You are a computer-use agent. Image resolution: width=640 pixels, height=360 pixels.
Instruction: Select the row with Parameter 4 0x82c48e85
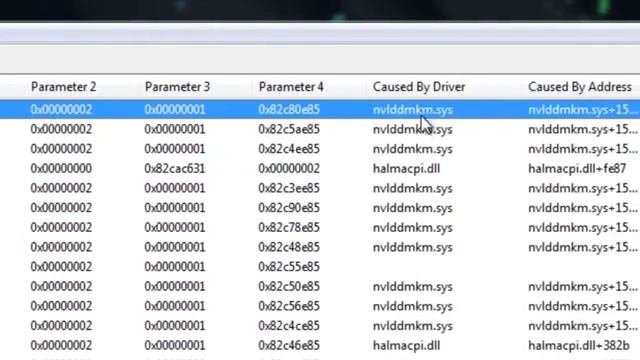point(320,247)
